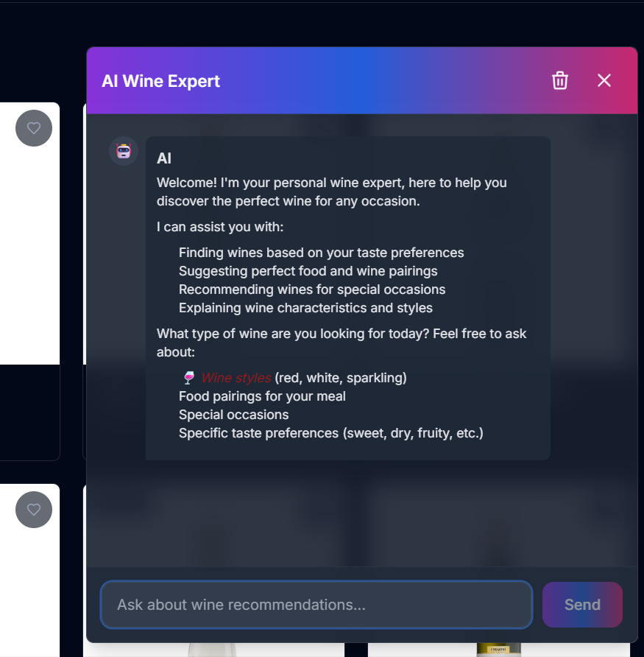
Task: Select the Food pairings for your meal line
Action: point(262,396)
